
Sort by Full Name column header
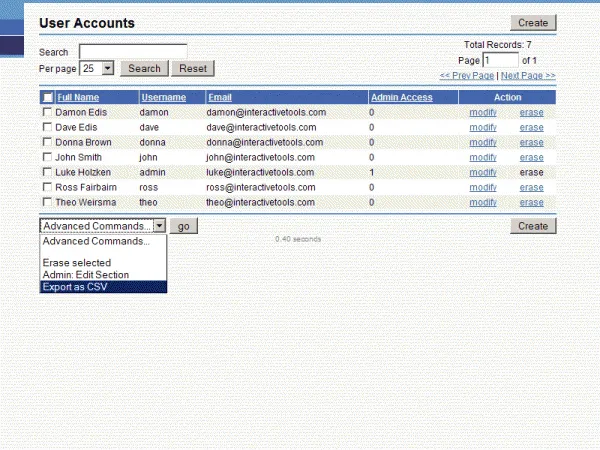pos(78,98)
